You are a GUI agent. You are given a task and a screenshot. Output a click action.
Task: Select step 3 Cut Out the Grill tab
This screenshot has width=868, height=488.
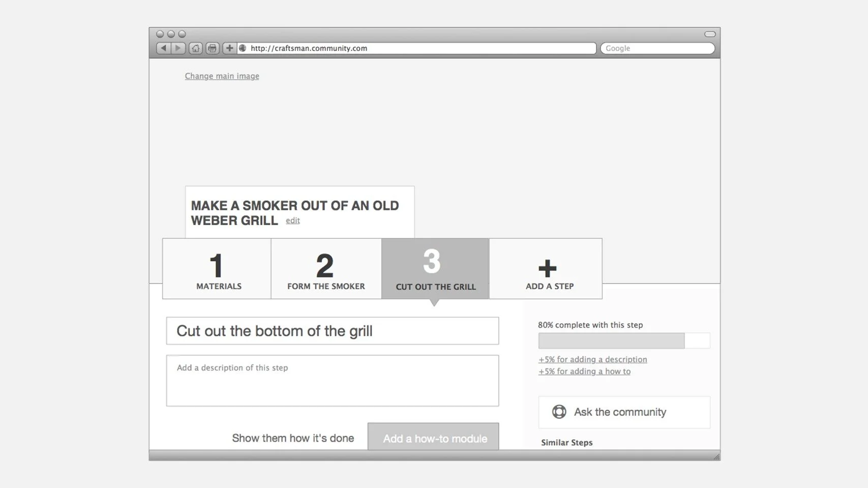(x=435, y=269)
